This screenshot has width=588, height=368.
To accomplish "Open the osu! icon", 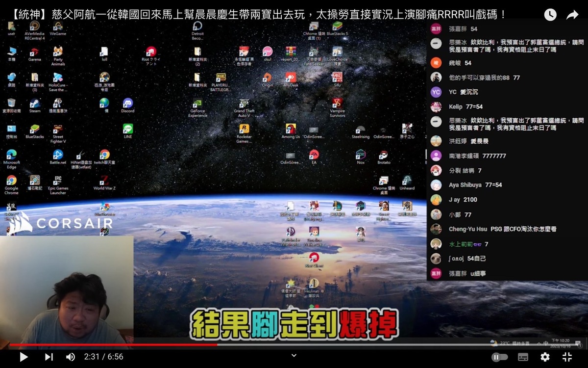I will (x=267, y=53).
